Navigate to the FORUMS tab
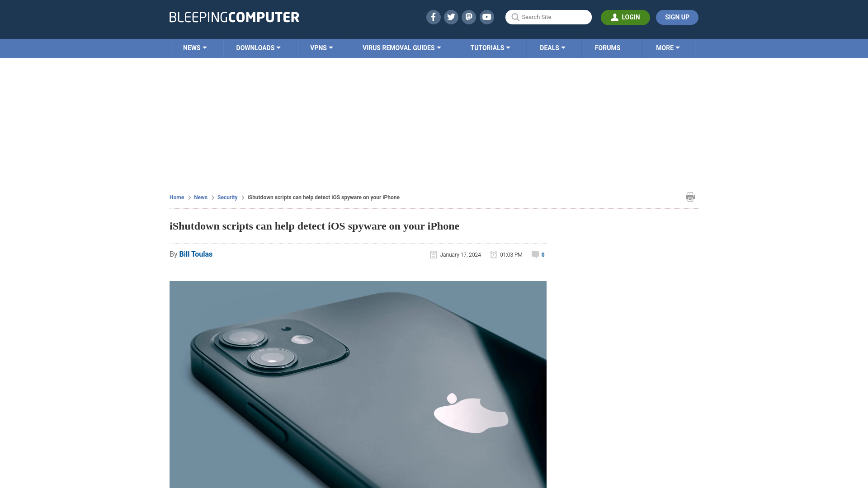This screenshot has height=488, width=868. (x=608, y=47)
